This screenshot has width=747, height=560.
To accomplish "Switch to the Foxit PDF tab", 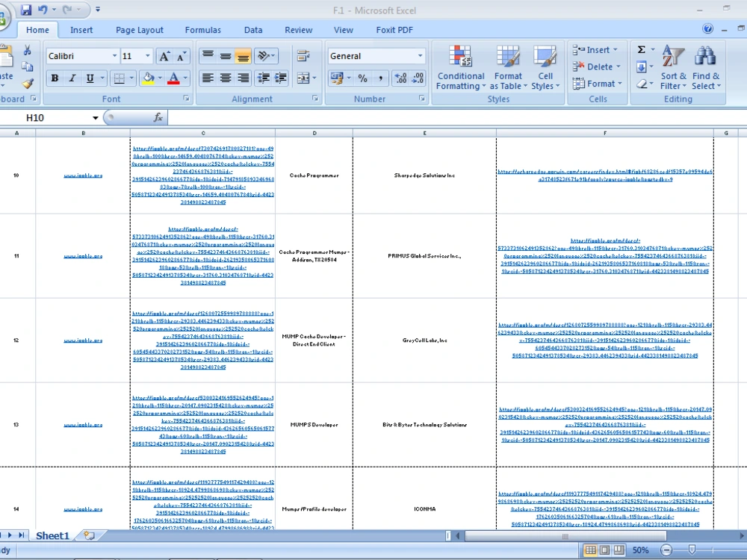I will (x=394, y=30).
